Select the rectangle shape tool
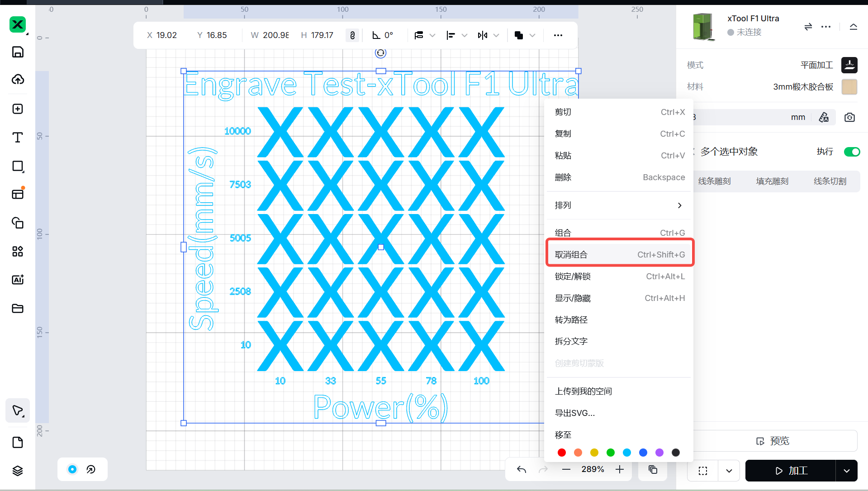 18,166
